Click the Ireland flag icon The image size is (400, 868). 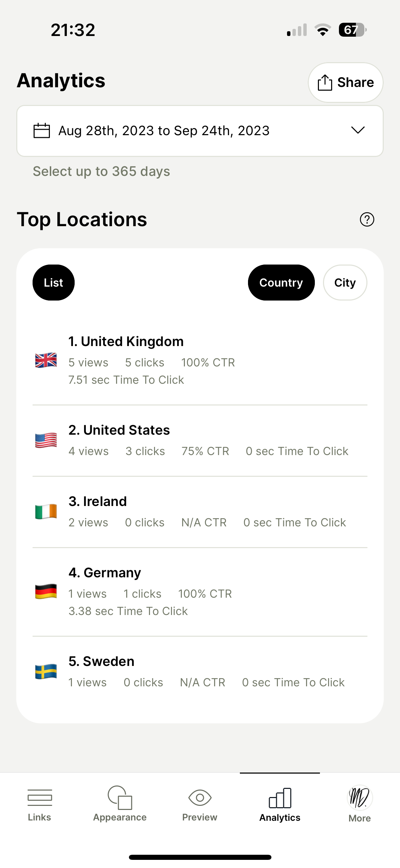point(46,512)
